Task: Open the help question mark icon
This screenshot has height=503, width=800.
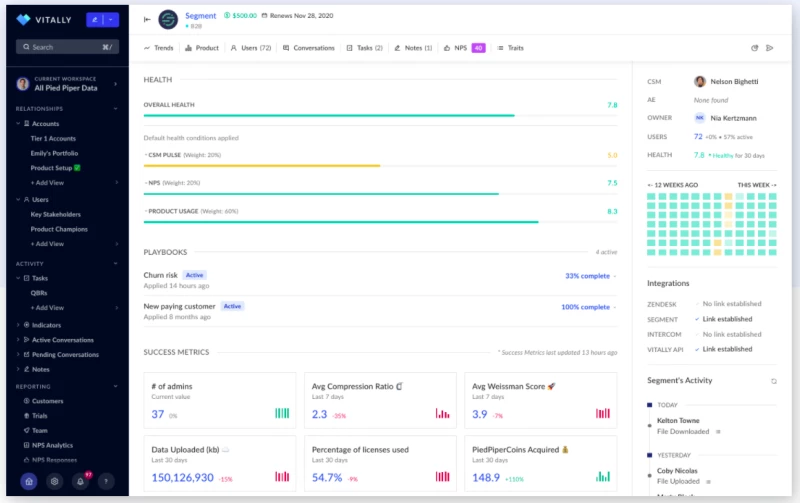Action: pyautogui.click(x=106, y=481)
